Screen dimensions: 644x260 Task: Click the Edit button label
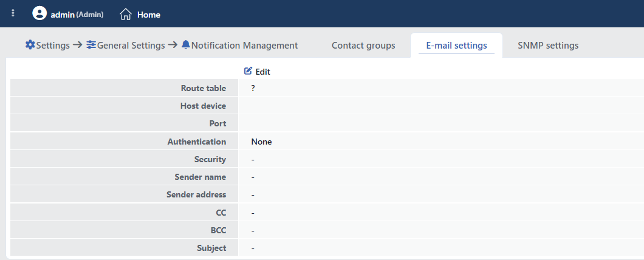tap(263, 72)
